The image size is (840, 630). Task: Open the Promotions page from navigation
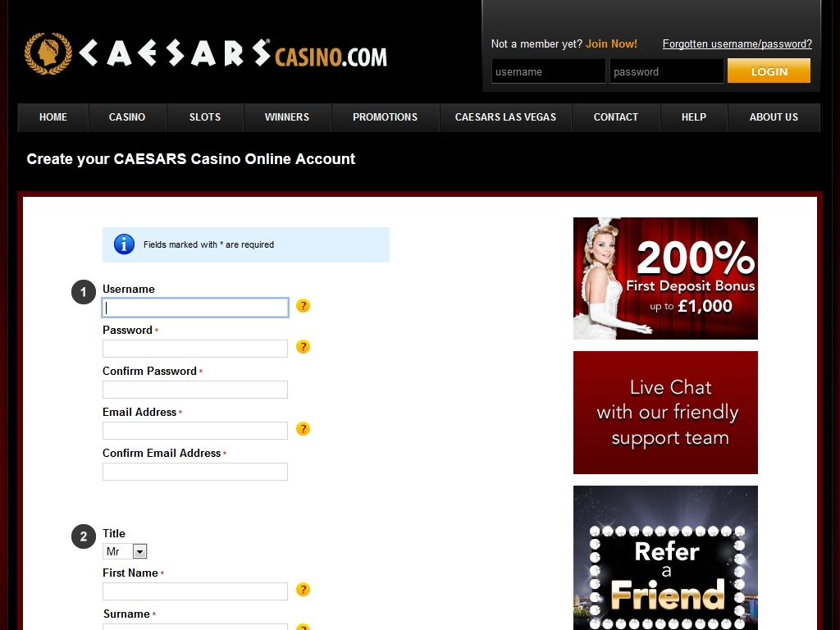[x=385, y=117]
